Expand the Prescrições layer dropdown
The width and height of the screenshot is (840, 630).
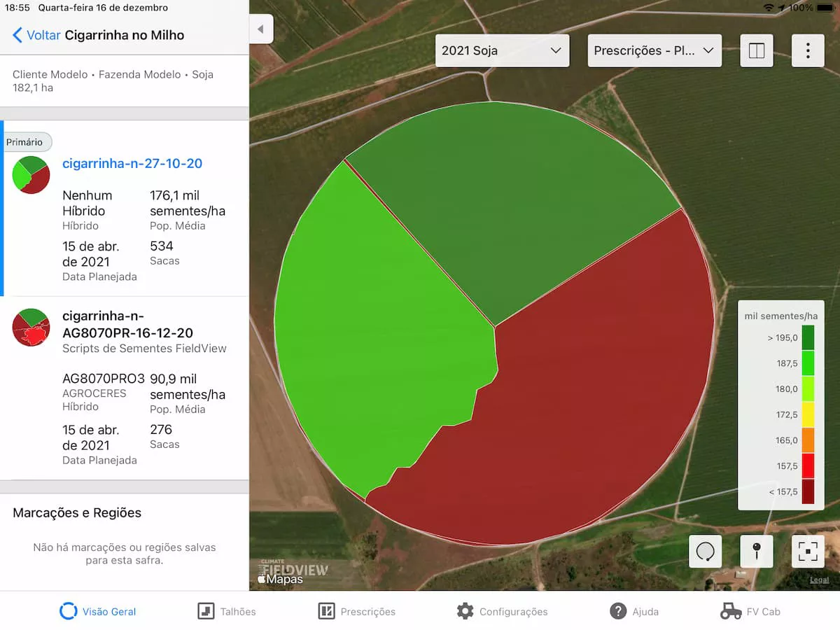(654, 50)
